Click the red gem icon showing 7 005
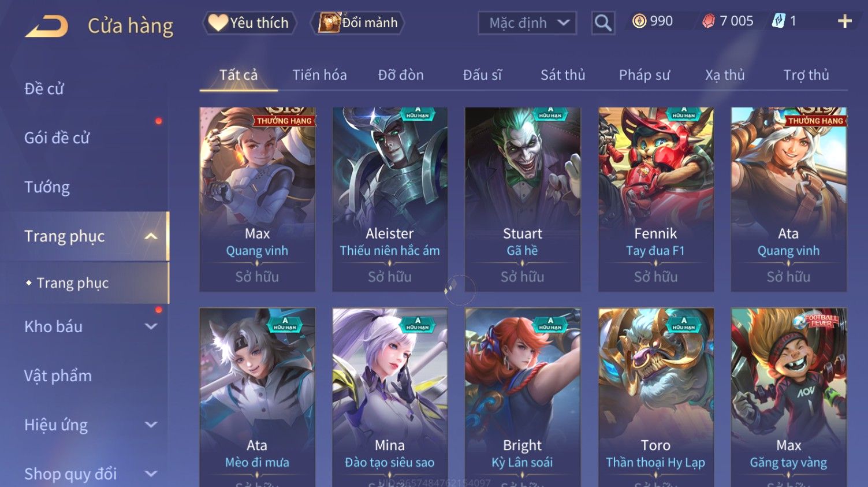The height and width of the screenshot is (487, 868). [708, 21]
